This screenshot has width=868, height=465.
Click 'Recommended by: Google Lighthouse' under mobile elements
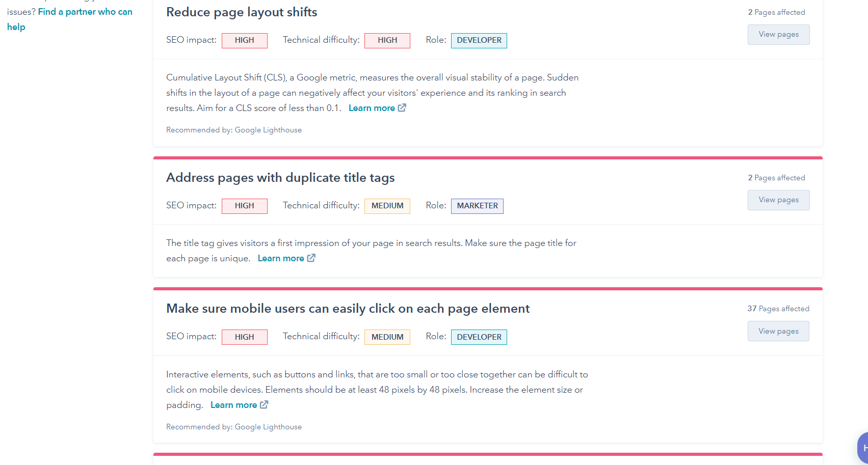pos(234,427)
